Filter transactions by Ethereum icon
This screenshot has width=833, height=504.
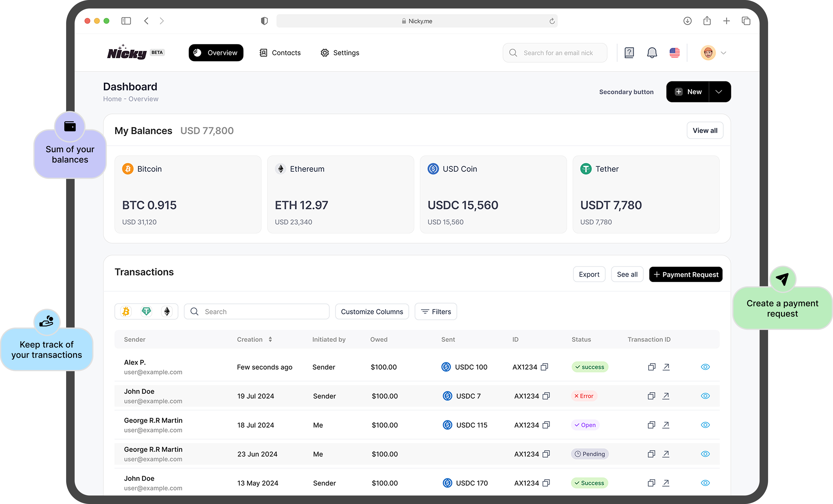[167, 311]
